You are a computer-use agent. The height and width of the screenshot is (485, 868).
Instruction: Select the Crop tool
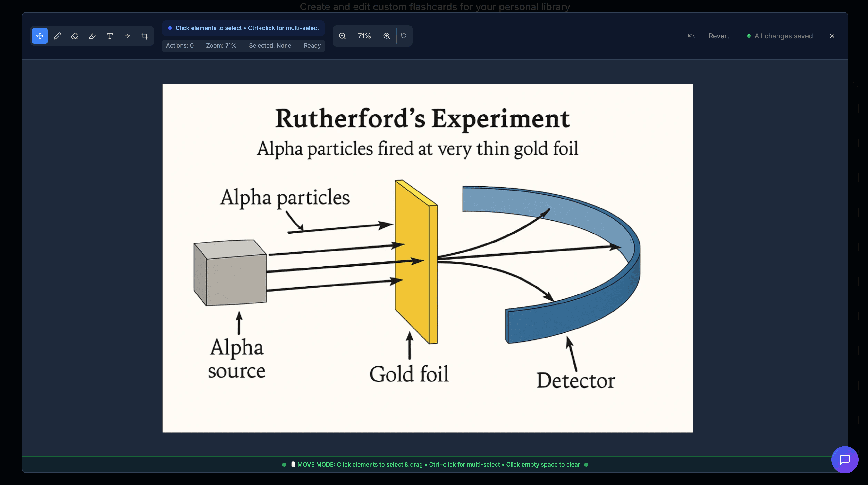pos(144,36)
